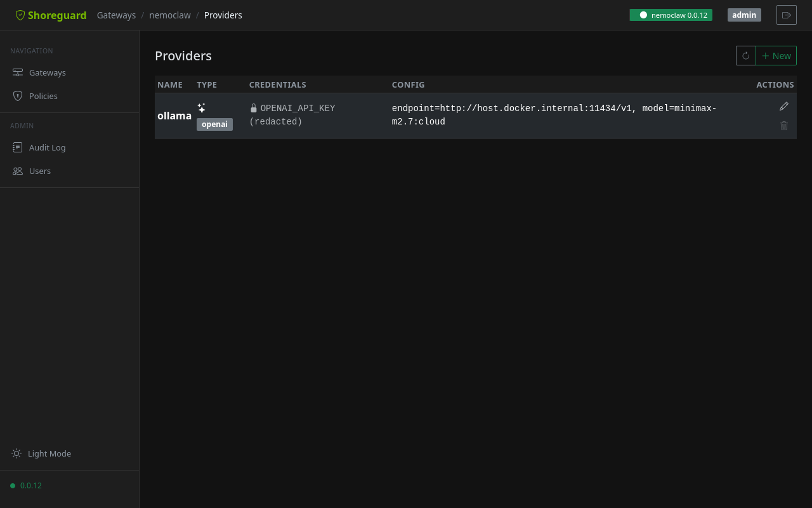Click the green 0.0.12 version indicator

(26, 485)
